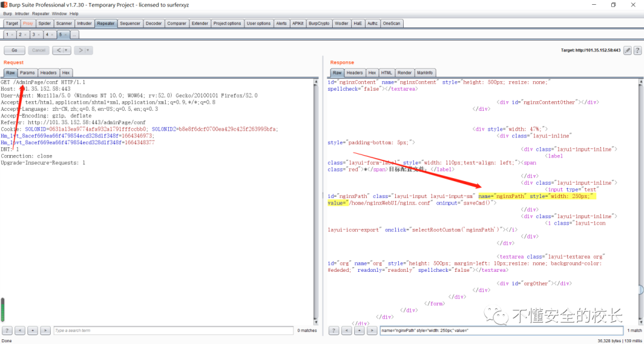Viewport: 644px width, 344px height.
Task: Open the Intruder menu in menu bar
Action: (22, 14)
